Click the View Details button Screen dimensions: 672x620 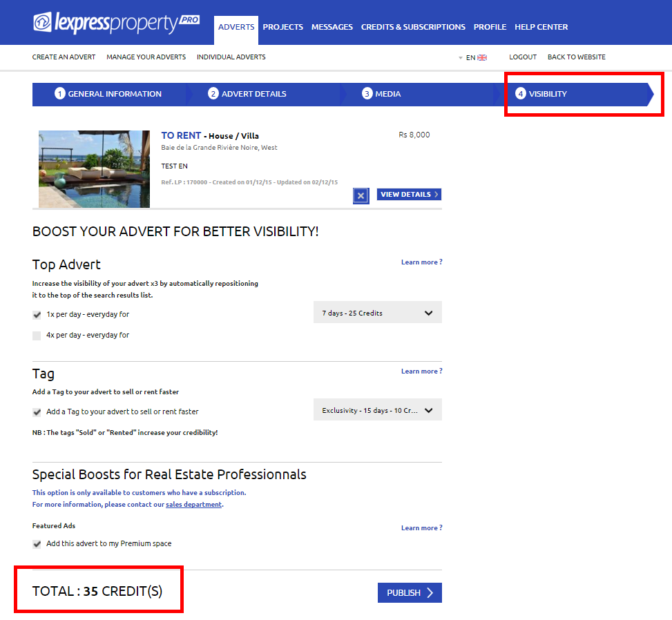pyautogui.click(x=410, y=194)
